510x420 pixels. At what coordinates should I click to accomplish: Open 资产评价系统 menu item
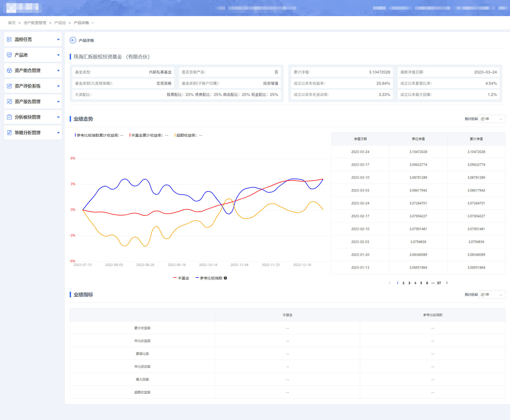click(x=33, y=86)
